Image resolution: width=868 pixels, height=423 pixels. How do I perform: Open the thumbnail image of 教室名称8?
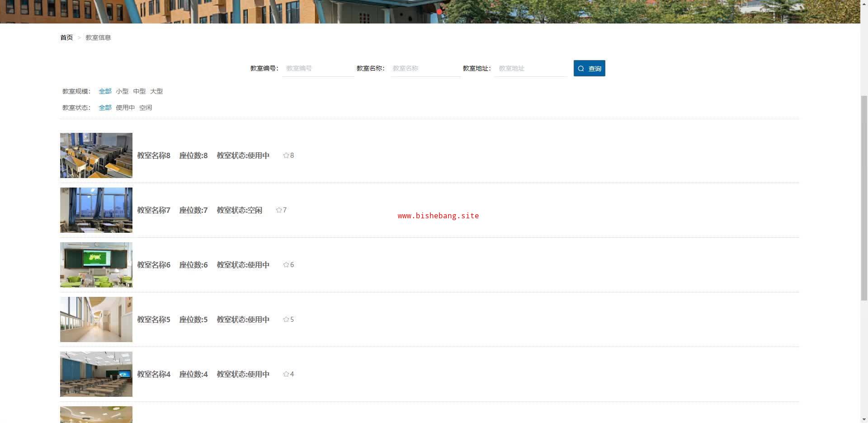(96, 155)
